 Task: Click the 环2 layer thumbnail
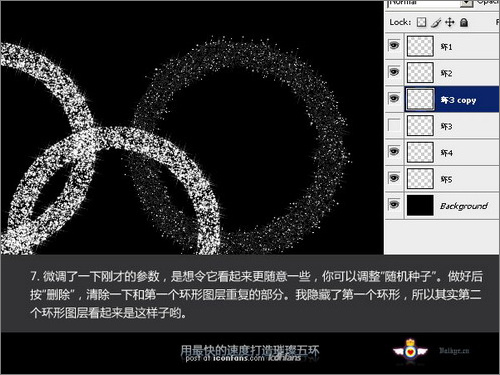(x=420, y=72)
